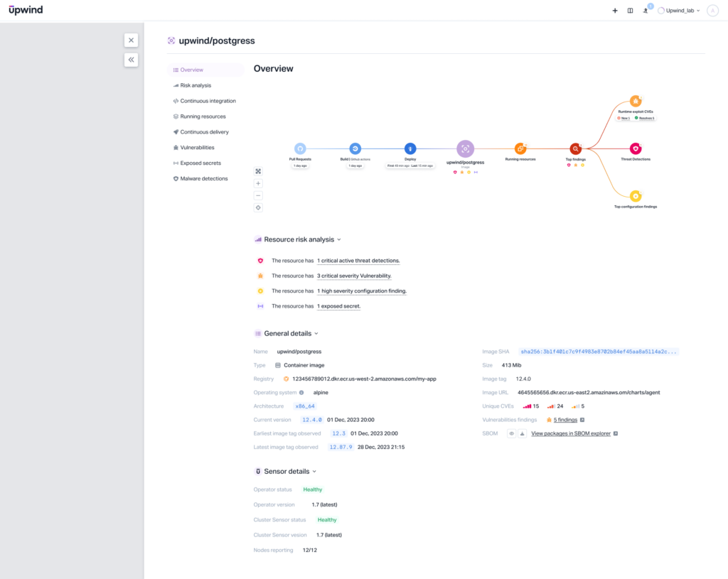The height and width of the screenshot is (579, 728).
Task: Click the high CVE count 24
Action: (555, 406)
